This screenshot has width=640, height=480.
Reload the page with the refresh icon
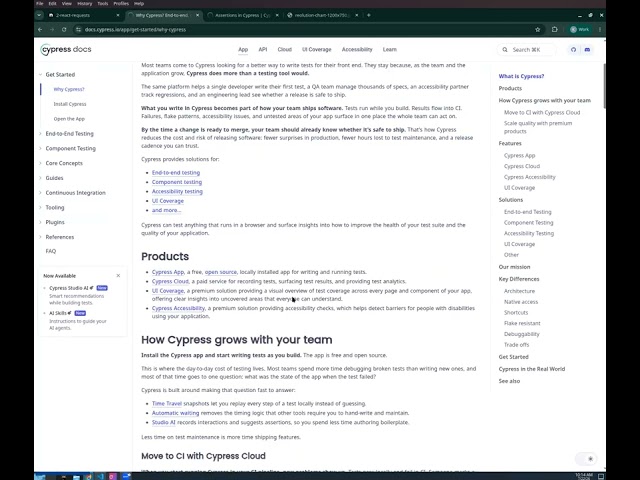pyautogui.click(x=64, y=29)
